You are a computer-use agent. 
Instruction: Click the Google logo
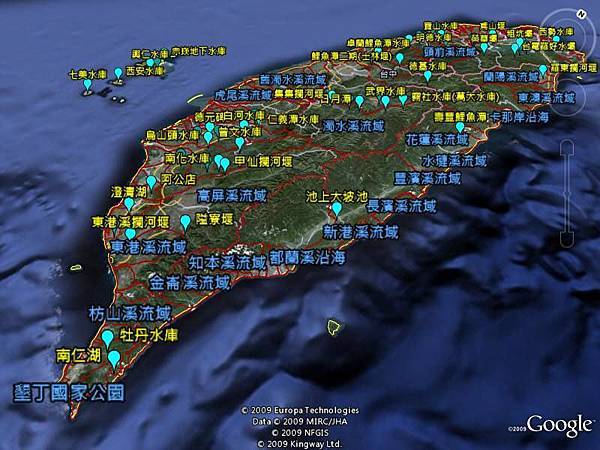(x=559, y=425)
